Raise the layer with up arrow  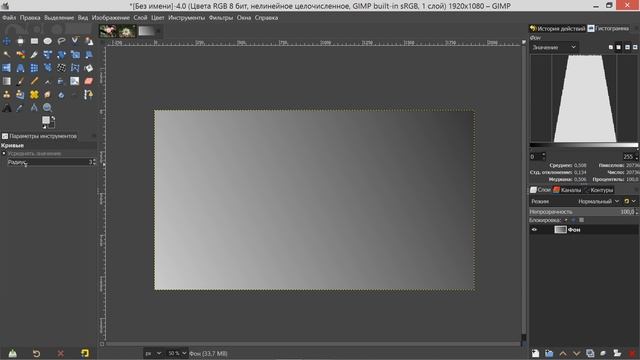click(x=563, y=353)
